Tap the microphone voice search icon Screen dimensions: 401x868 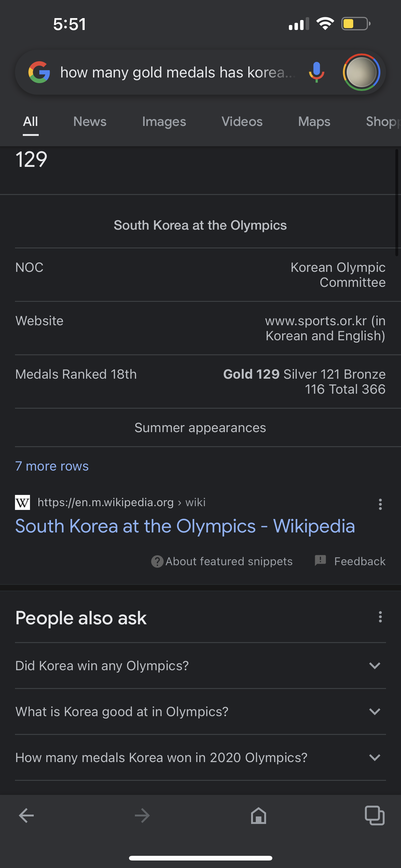(x=316, y=72)
